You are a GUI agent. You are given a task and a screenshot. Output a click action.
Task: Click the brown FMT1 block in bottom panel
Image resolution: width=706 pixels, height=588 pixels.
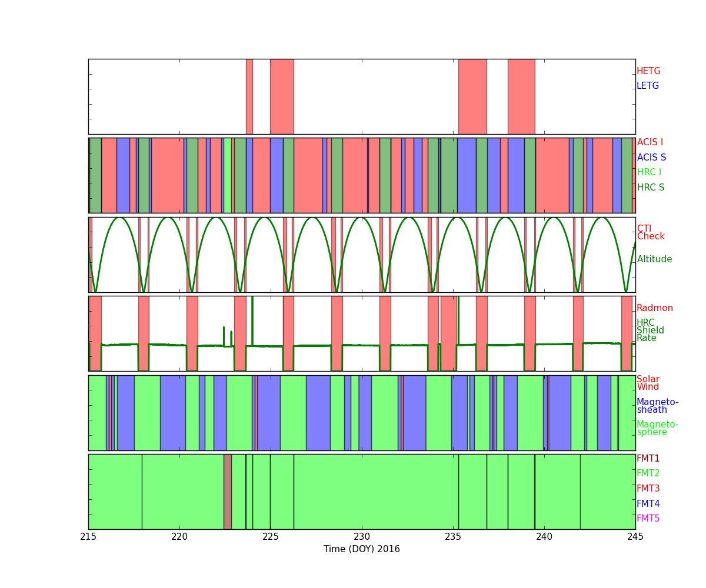(x=227, y=492)
